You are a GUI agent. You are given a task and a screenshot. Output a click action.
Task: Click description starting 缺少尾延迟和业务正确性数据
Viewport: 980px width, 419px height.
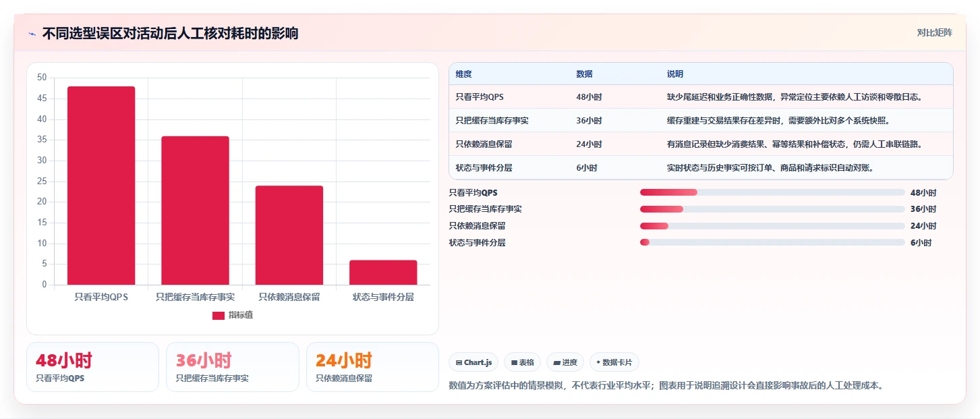[795, 97]
